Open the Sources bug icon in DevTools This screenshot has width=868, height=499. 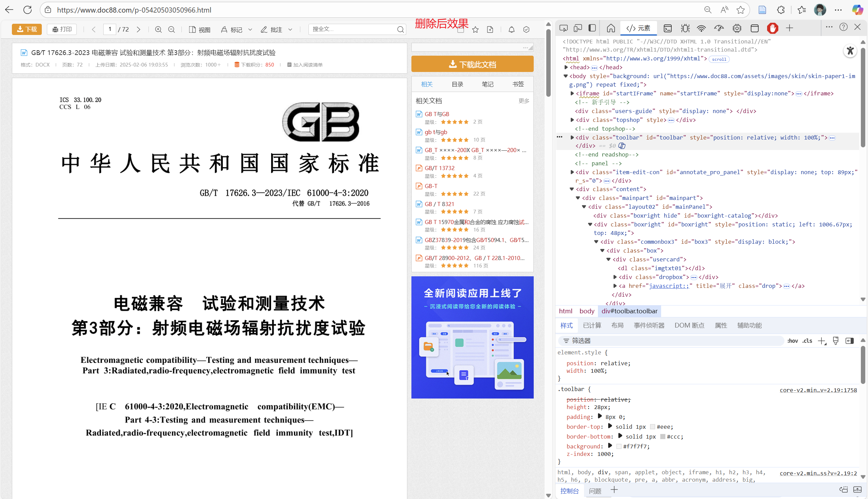[685, 28]
